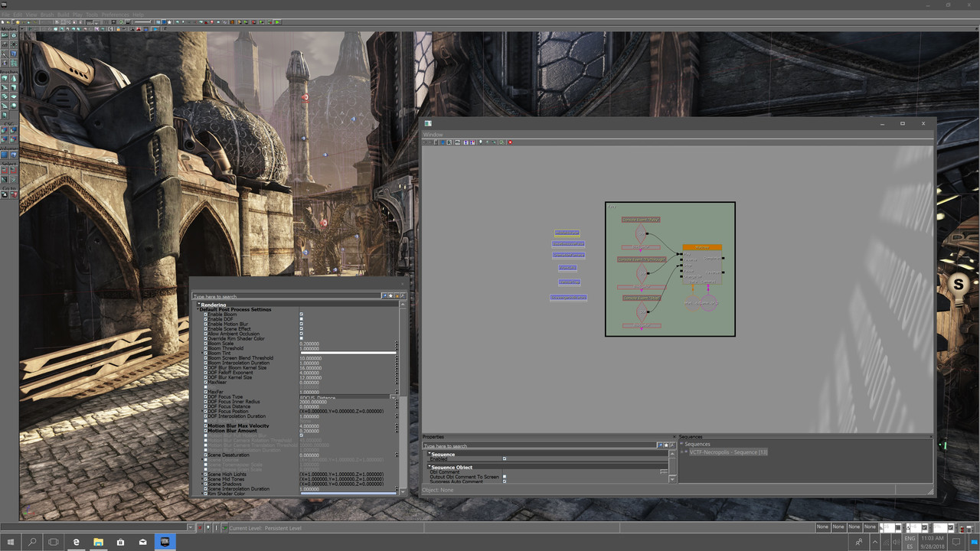Screen dimensions: 980x551
Task: Close the Kismet Properties panel
Action: [x=675, y=436]
